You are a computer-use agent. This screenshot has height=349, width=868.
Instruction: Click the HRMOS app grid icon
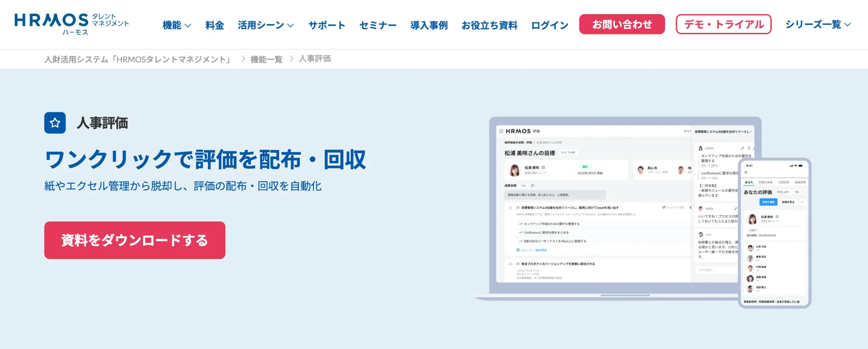pyautogui.click(x=500, y=131)
